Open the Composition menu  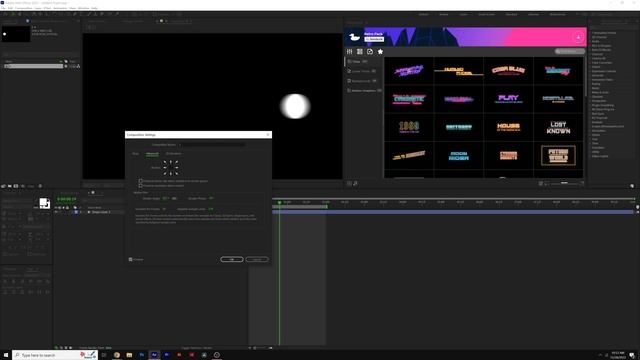click(x=23, y=8)
